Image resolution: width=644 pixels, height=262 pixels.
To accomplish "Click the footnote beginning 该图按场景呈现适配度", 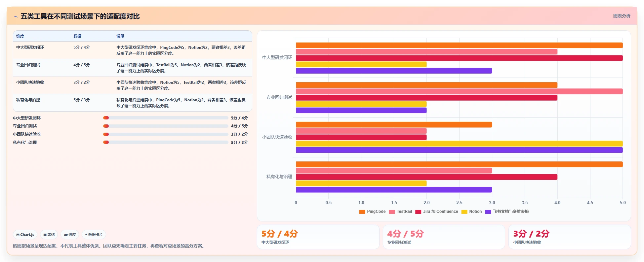I will (109, 246).
